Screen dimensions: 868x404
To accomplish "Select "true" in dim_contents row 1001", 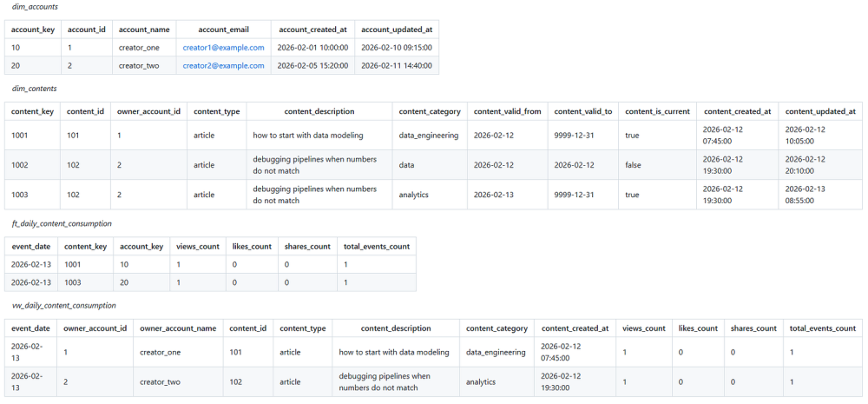I will 632,135.
